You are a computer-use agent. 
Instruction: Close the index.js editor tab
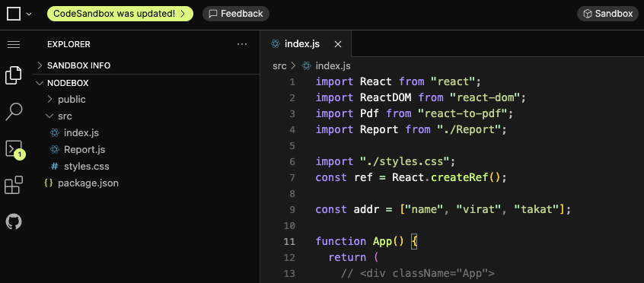[x=338, y=44]
